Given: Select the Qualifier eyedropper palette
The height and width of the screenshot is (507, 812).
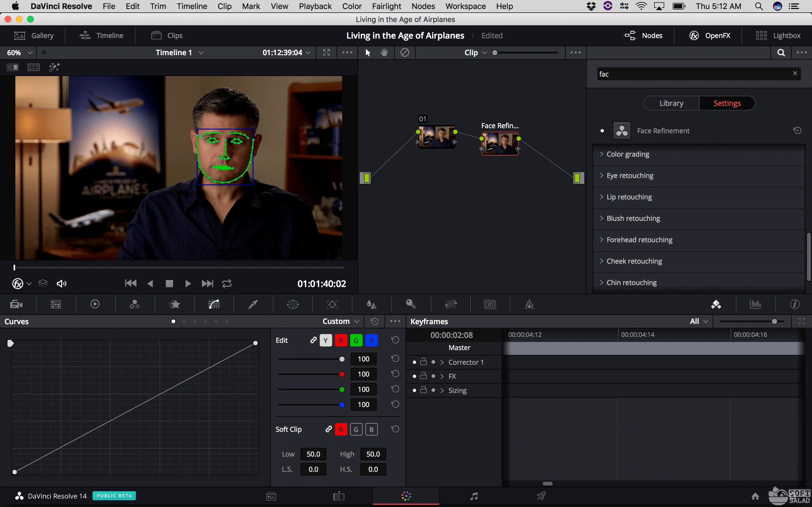Looking at the screenshot, I should [x=253, y=304].
